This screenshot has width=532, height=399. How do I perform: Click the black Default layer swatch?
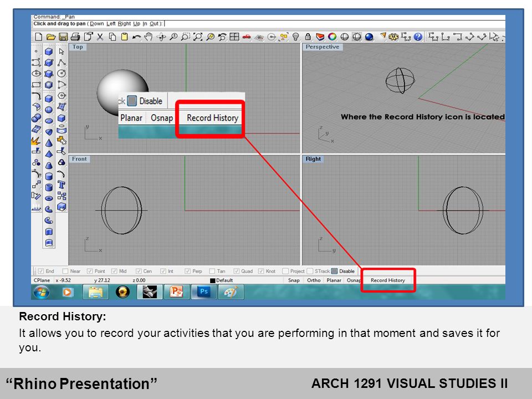tap(213, 280)
